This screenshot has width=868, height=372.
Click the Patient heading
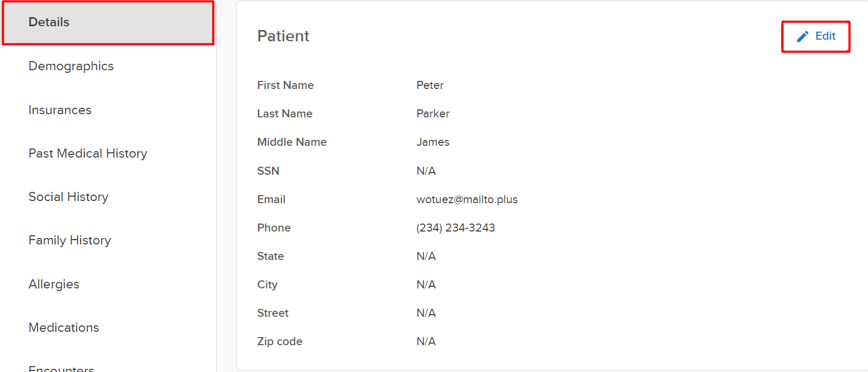(x=283, y=36)
